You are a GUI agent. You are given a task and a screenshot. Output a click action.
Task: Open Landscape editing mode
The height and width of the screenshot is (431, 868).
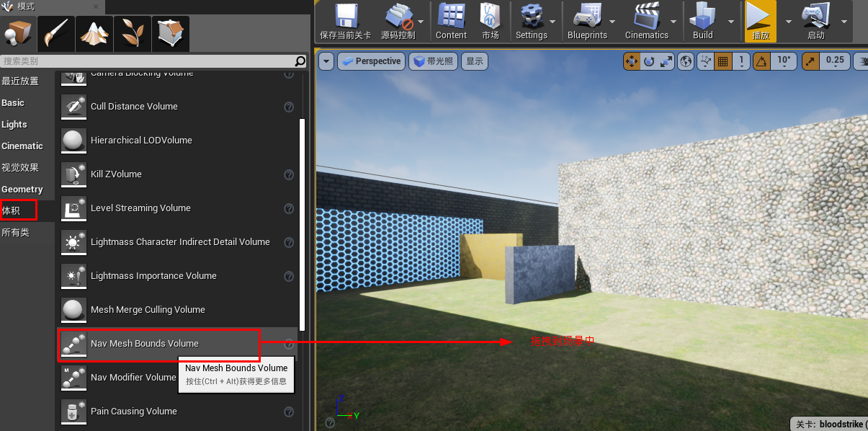tap(94, 33)
